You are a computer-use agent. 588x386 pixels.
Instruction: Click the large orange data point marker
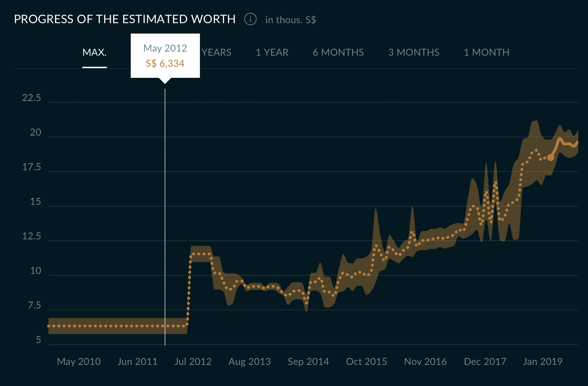pyautogui.click(x=551, y=157)
